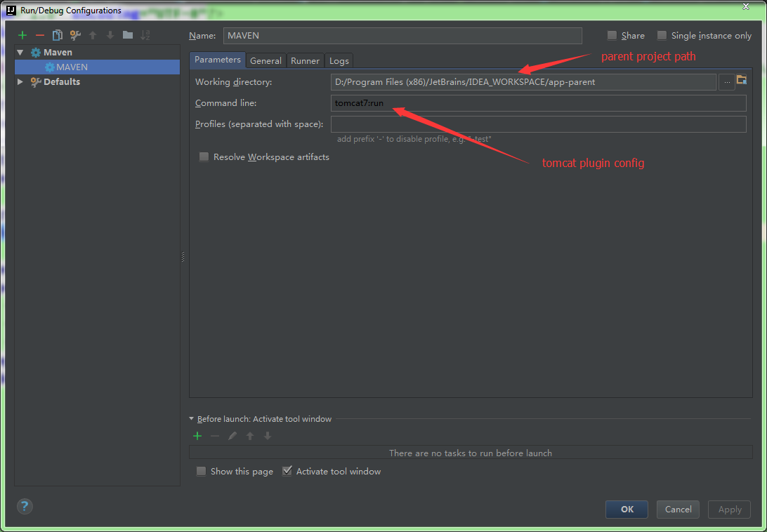Viewport: 767px width, 532px height.
Task: Collapse the Before launch section
Action: 192,418
